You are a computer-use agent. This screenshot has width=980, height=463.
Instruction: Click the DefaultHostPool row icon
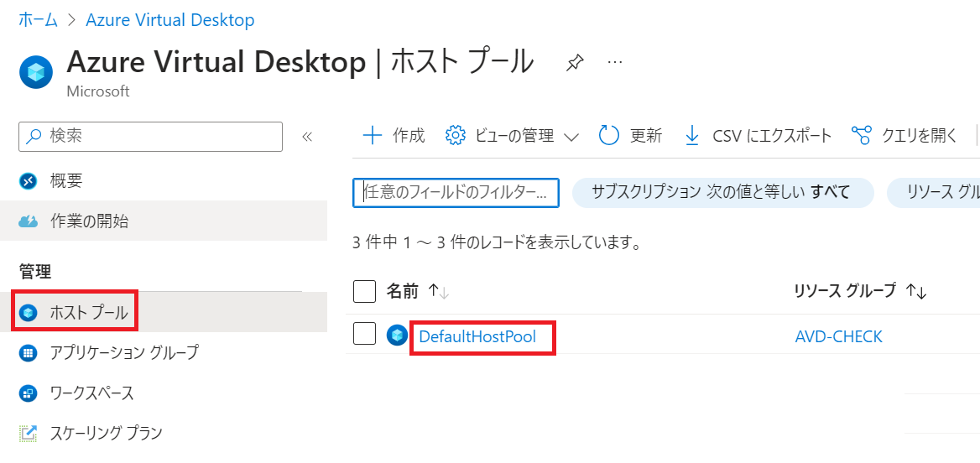(397, 336)
